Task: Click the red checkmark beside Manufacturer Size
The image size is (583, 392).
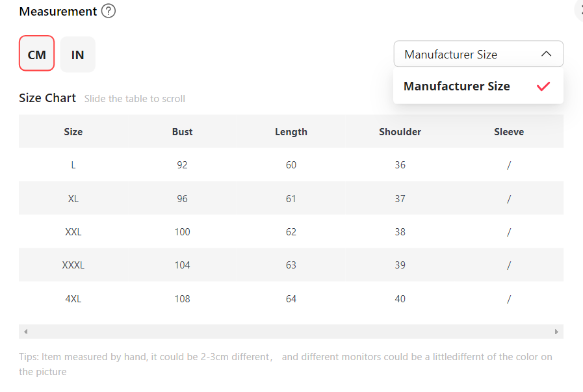Action: [x=543, y=86]
